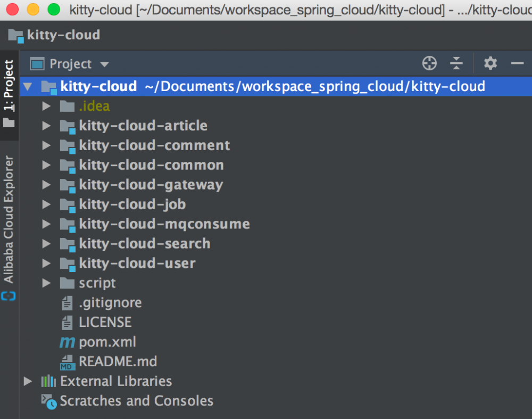Click the README.md markdown file icon
The width and height of the screenshot is (532, 419).
(67, 362)
